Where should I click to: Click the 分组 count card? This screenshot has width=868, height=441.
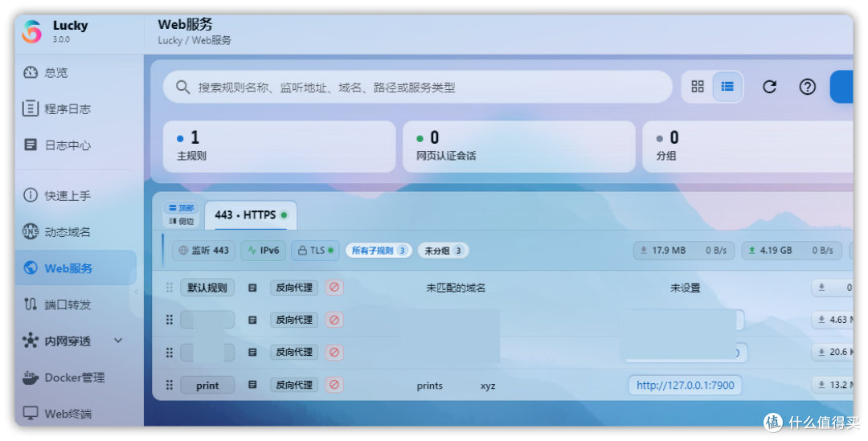click(747, 147)
